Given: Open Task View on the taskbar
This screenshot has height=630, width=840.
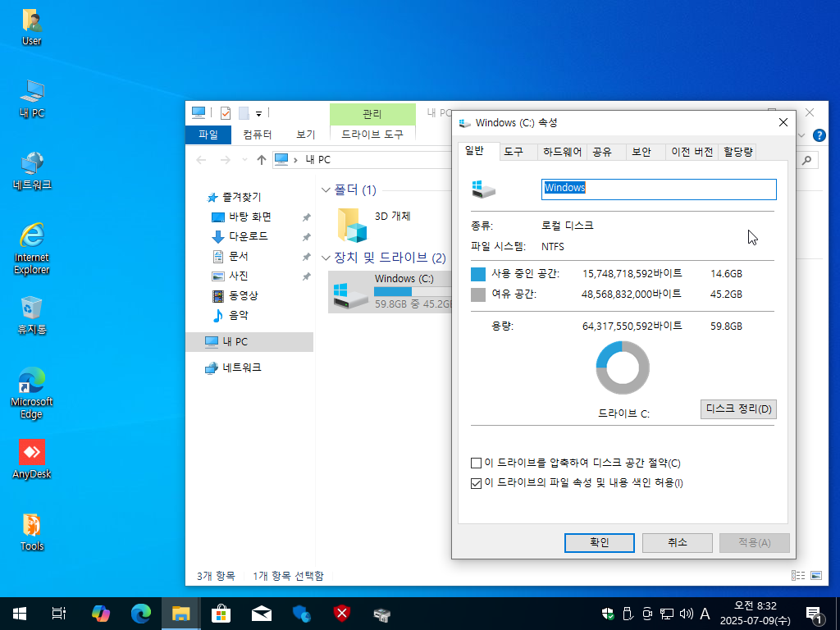Looking at the screenshot, I should point(59,614).
